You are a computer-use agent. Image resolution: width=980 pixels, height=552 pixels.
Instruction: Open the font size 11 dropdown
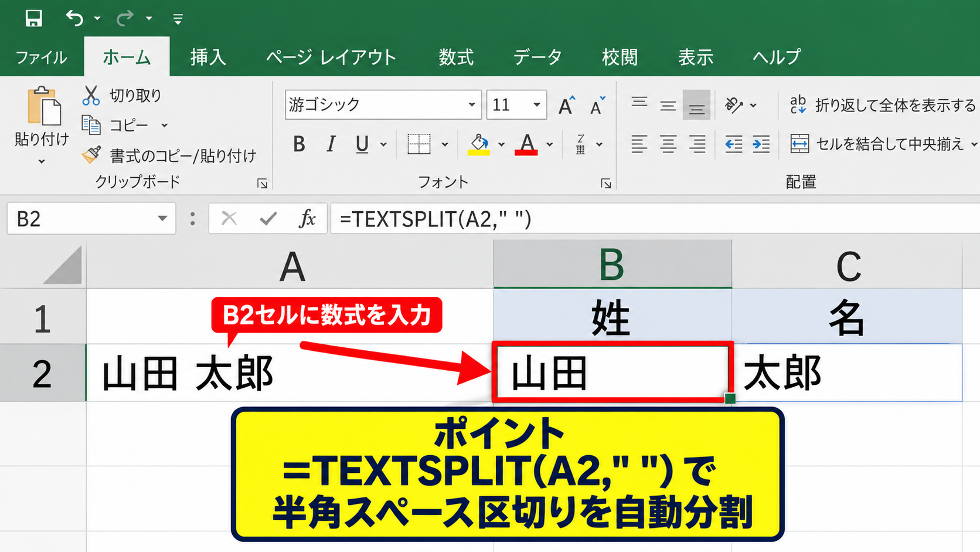click(x=536, y=105)
